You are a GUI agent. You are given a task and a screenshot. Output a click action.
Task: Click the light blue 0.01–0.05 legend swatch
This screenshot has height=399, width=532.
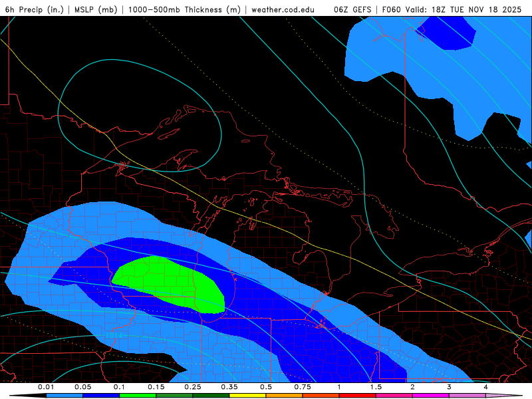point(65,396)
